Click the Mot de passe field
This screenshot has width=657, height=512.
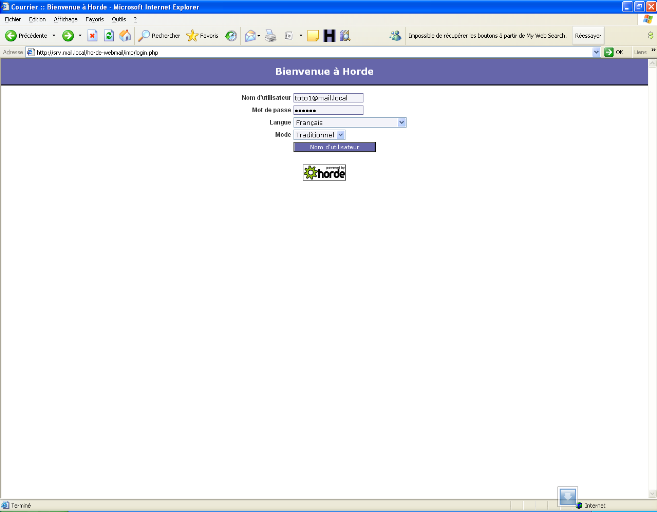(328, 110)
